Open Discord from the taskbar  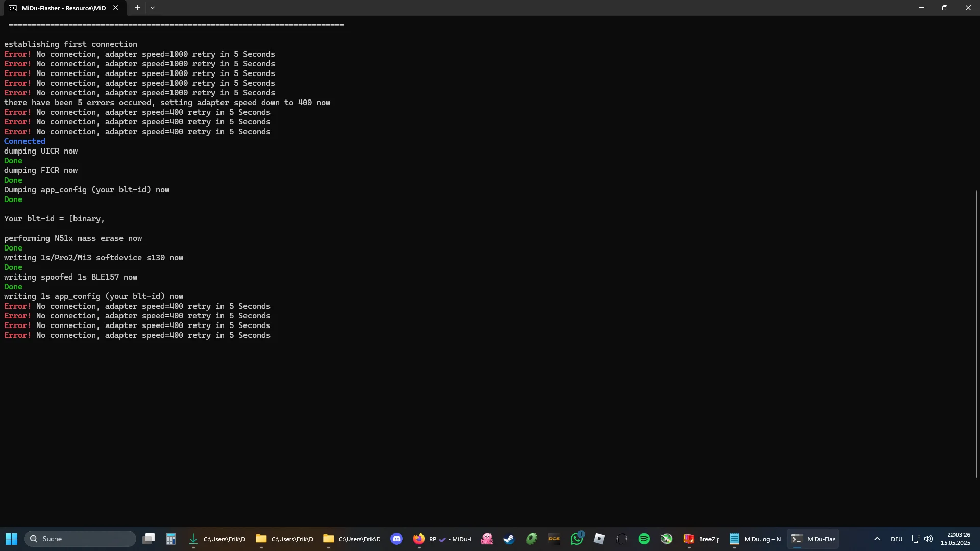click(397, 539)
